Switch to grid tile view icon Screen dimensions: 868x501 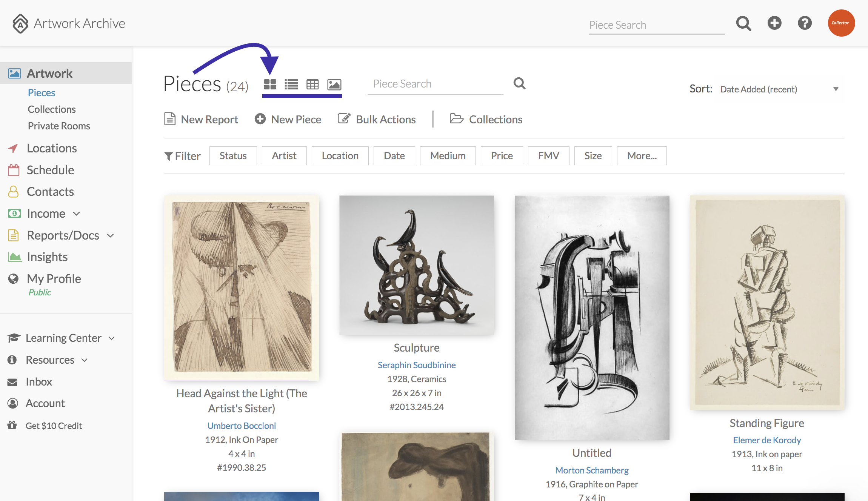coord(270,84)
